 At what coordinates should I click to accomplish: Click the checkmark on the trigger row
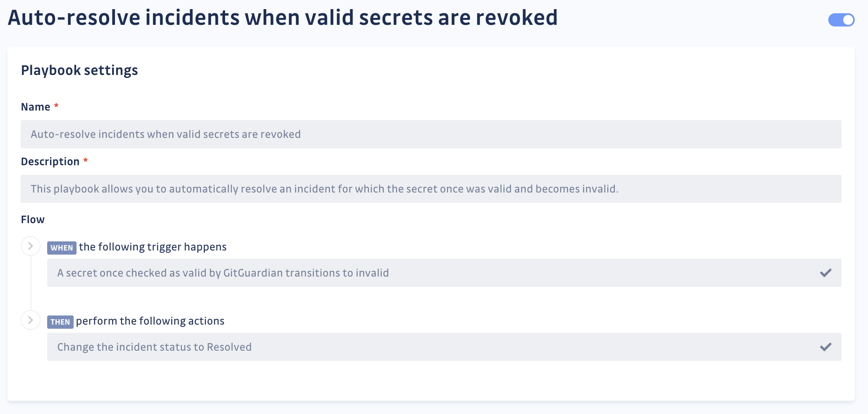coord(826,272)
